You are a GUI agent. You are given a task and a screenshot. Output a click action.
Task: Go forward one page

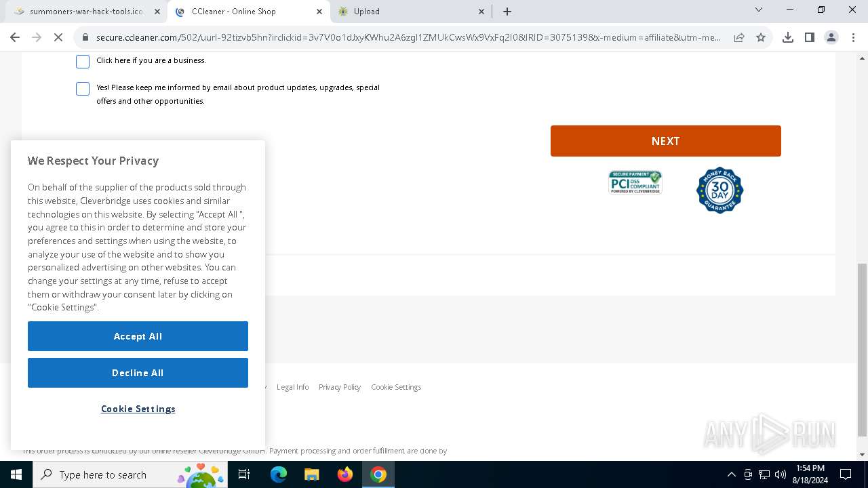pyautogui.click(x=37, y=38)
